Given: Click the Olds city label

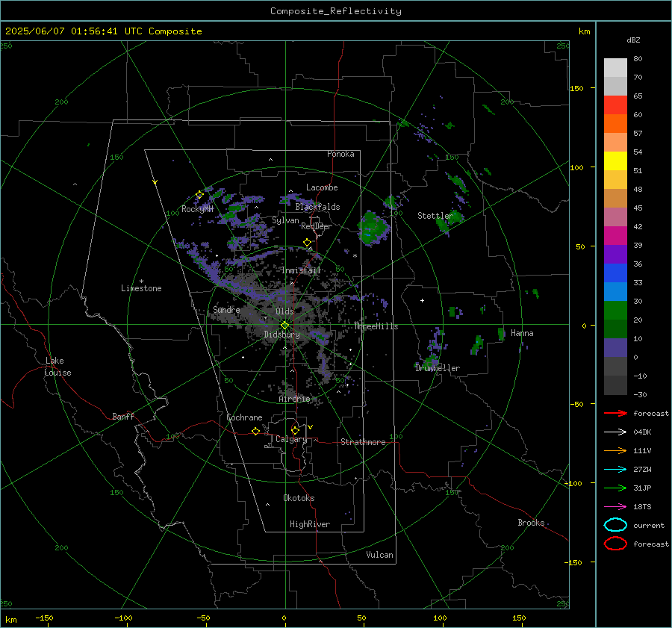Looking at the screenshot, I should [284, 311].
